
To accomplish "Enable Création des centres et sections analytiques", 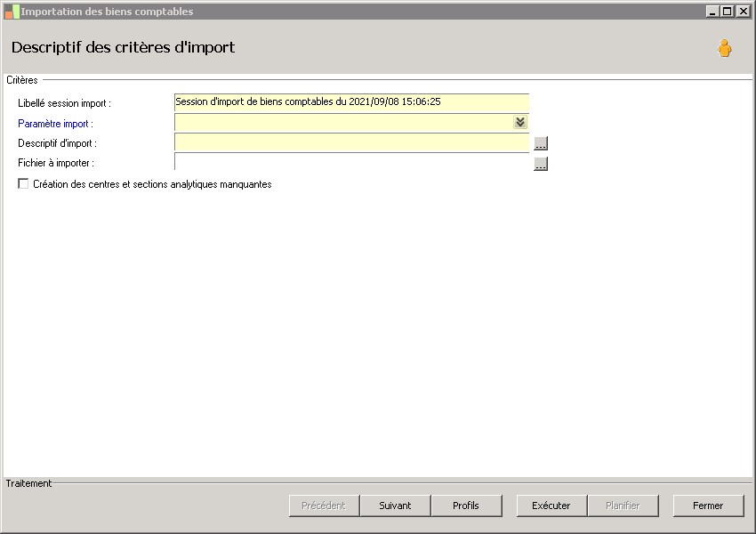I will pyautogui.click(x=23, y=184).
